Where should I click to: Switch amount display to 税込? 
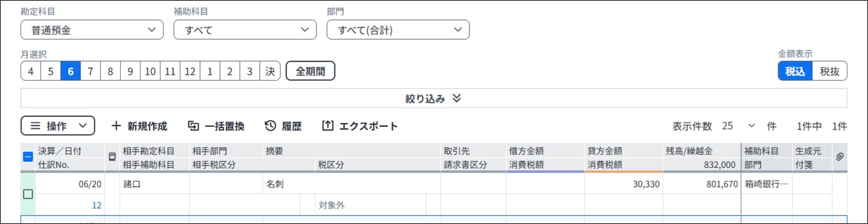click(x=795, y=71)
